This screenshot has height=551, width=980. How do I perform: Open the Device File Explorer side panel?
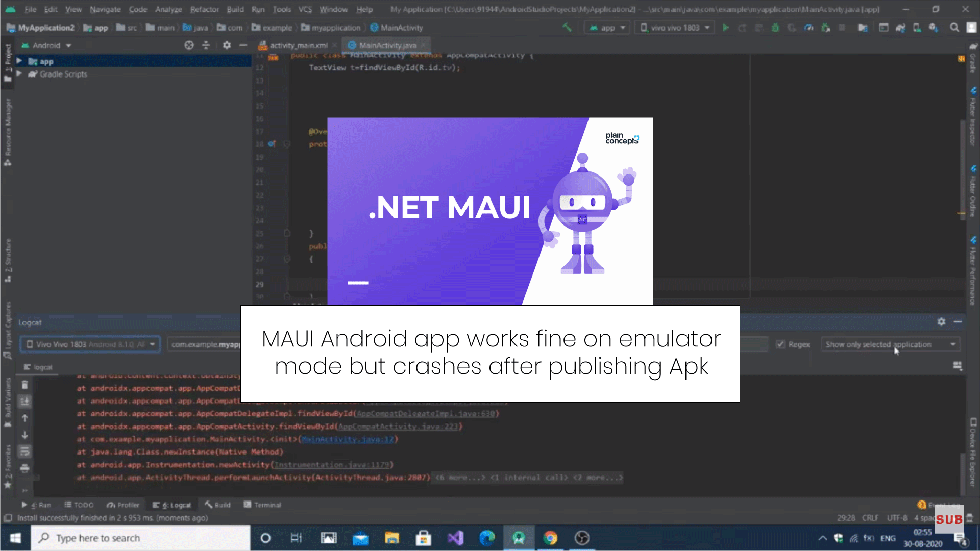[973, 453]
